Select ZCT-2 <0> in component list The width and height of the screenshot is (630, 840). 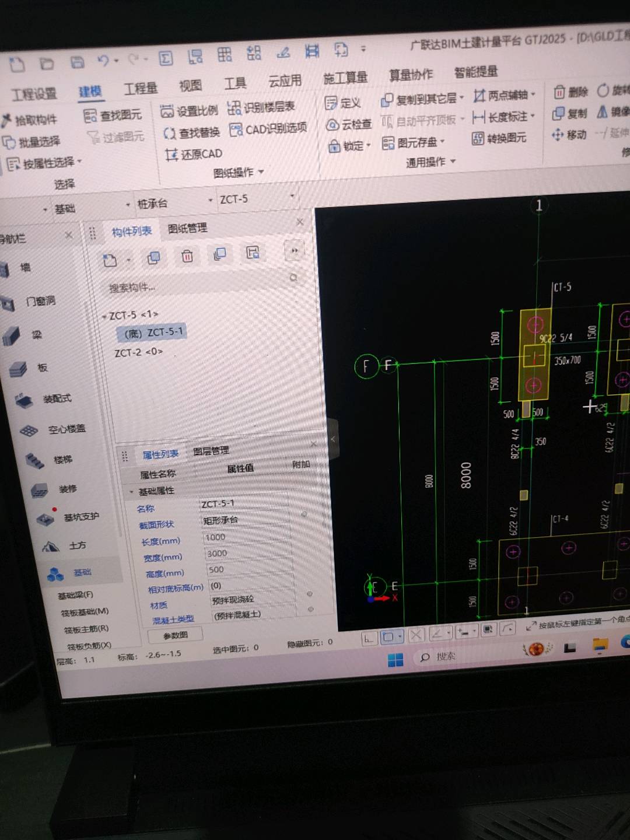coord(139,353)
